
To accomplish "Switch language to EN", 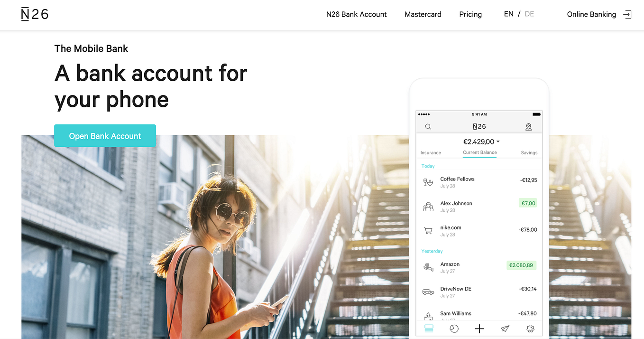I will pyautogui.click(x=509, y=14).
